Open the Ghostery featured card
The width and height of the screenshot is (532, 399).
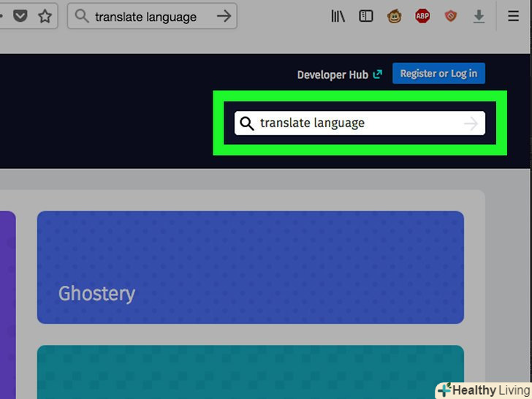251,267
